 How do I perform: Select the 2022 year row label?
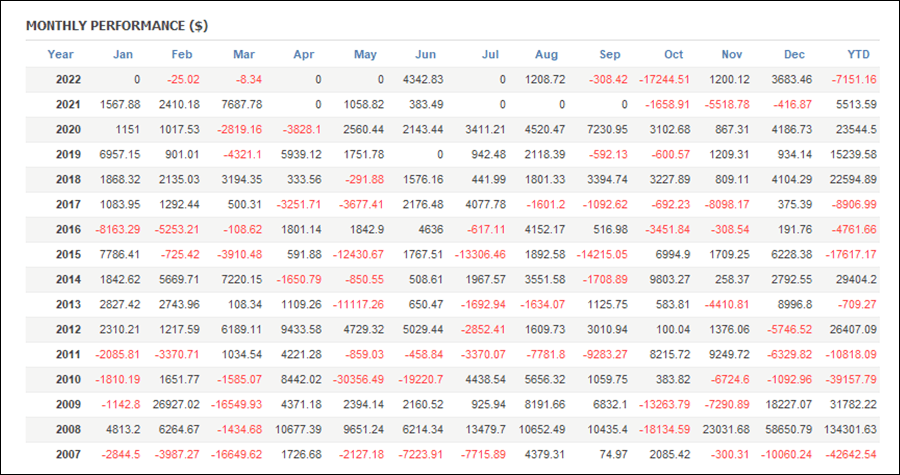[68, 80]
